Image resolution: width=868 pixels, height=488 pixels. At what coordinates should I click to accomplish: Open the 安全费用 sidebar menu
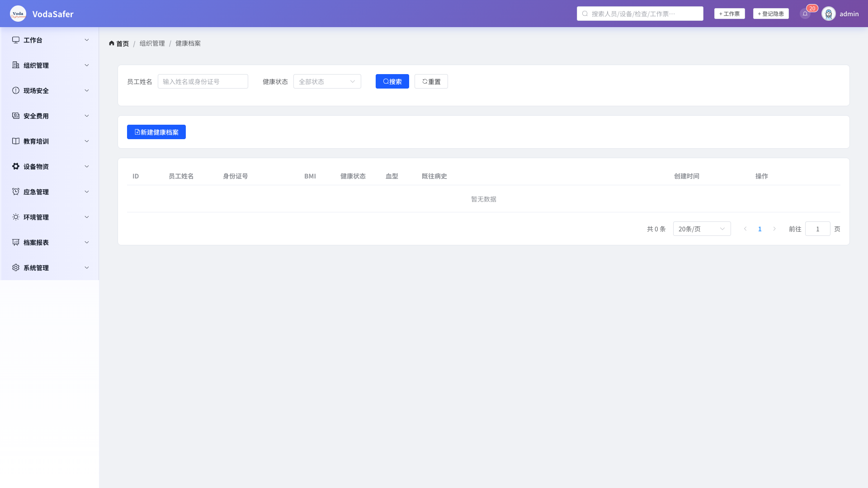click(50, 116)
